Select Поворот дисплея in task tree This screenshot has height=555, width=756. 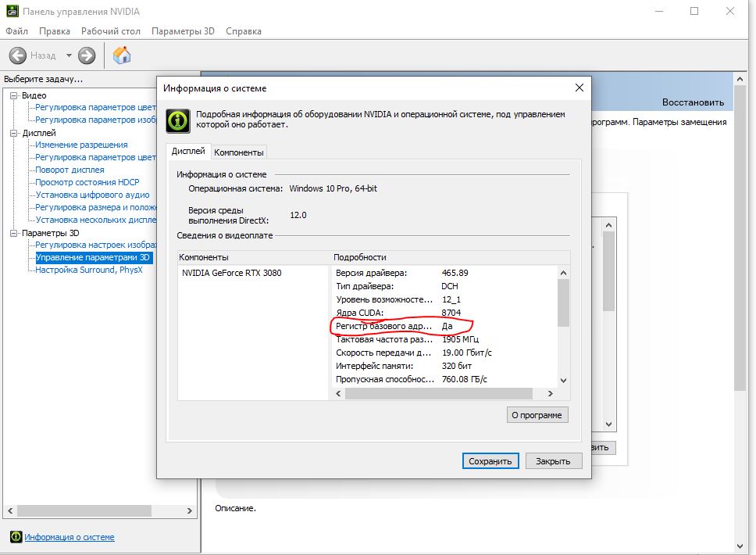[70, 170]
